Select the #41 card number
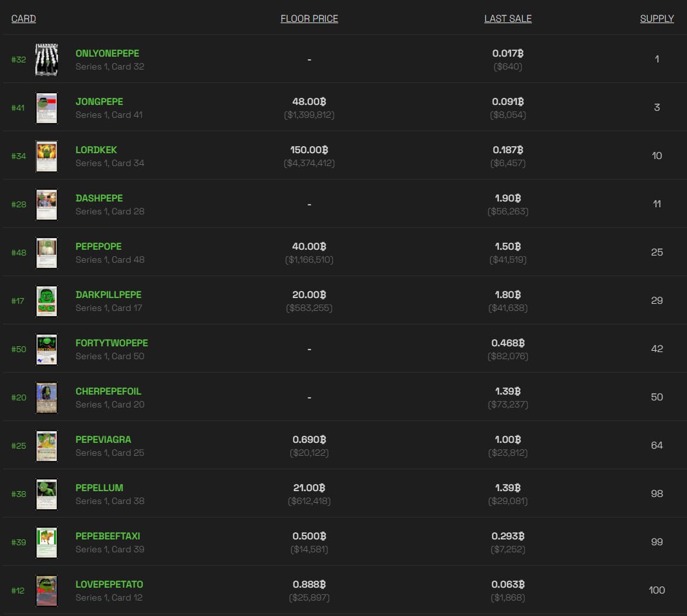Image resolution: width=687 pixels, height=616 pixels. (x=18, y=107)
